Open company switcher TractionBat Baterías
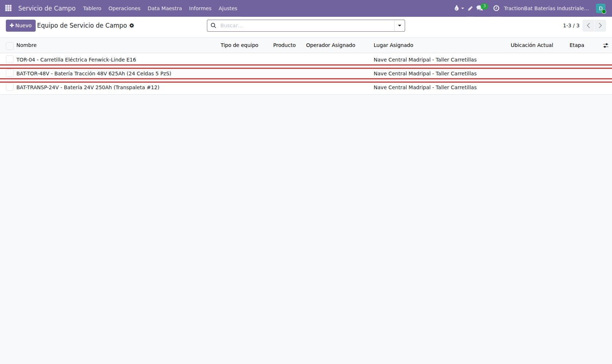Screen dimensions: 612x364 pyautogui.click(x=546, y=8)
